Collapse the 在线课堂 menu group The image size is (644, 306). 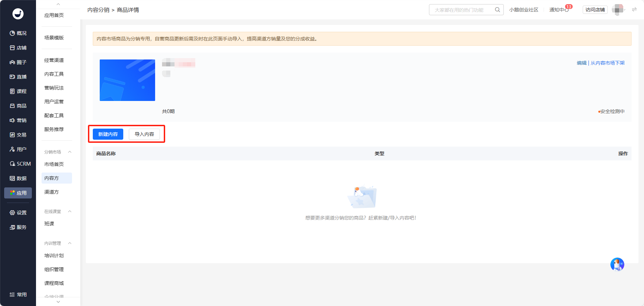pos(70,212)
